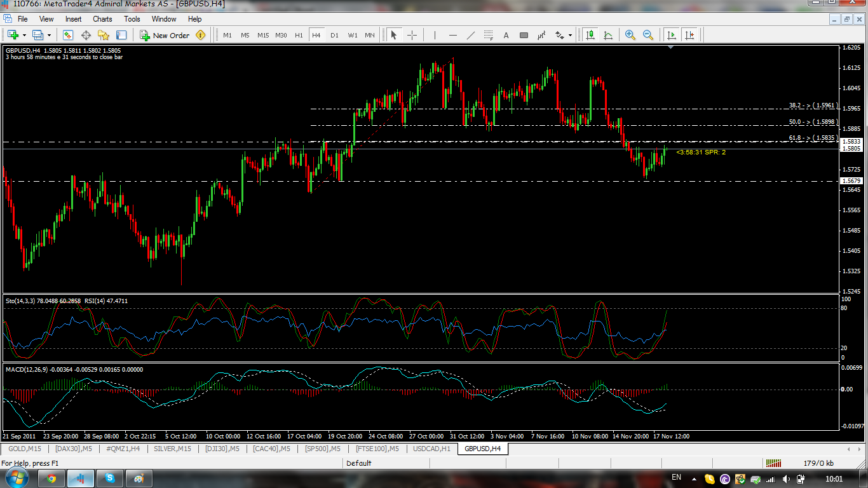Open the new chart toolbar button
868x488 pixels.
13,35
